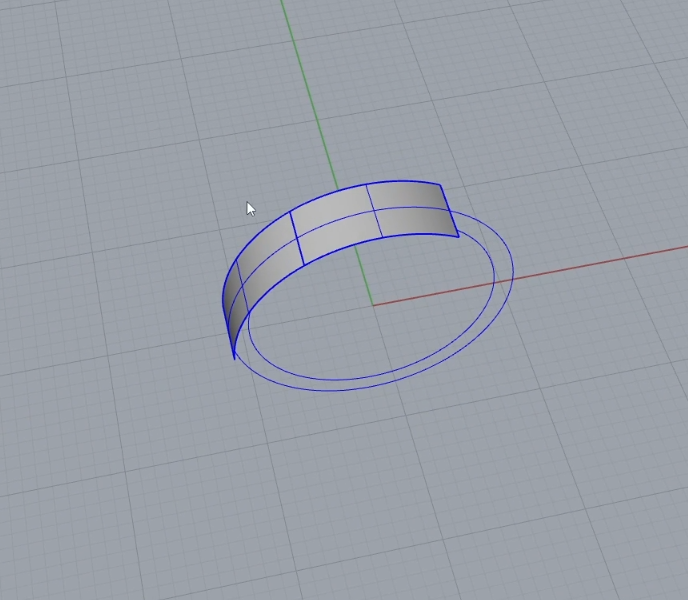Click the top-right corner point of the surface
Screen dimensions: 688x600
(440, 183)
